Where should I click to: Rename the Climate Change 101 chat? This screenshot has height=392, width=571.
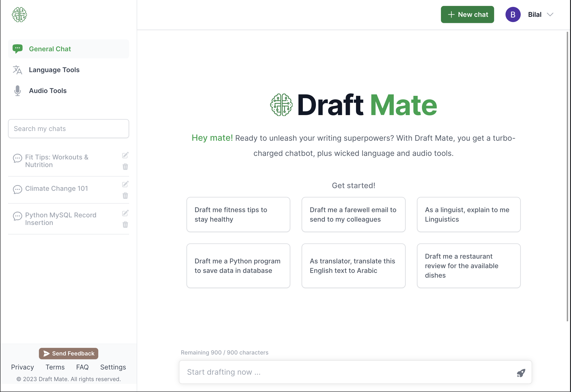pos(125,184)
